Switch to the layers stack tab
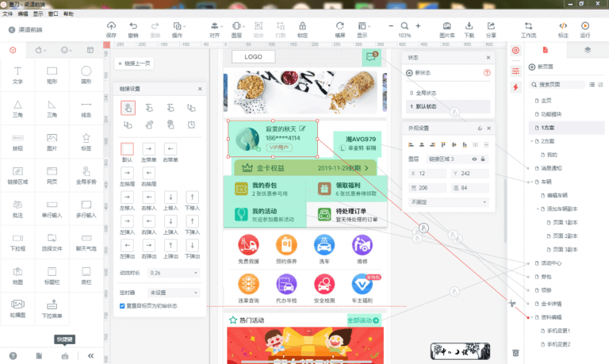 [588, 50]
